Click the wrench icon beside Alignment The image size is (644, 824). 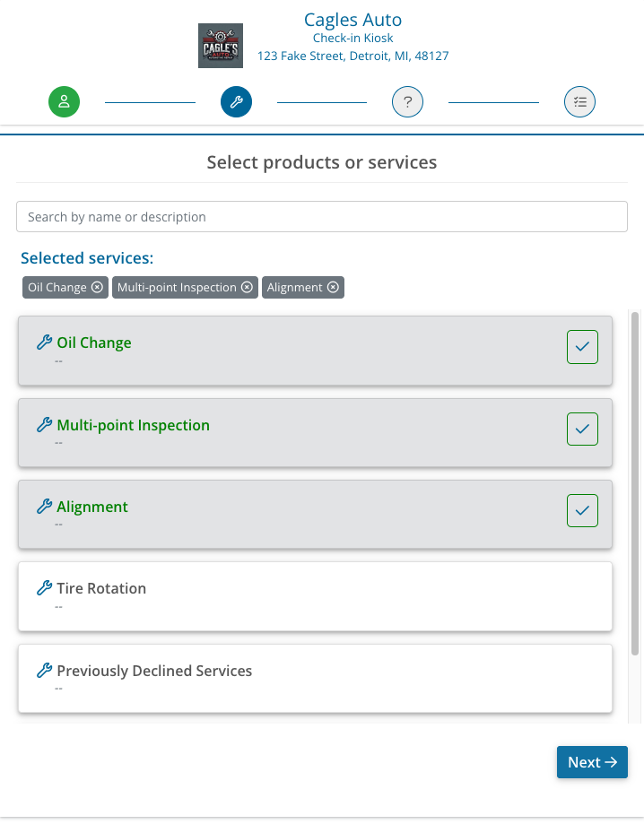click(x=44, y=507)
